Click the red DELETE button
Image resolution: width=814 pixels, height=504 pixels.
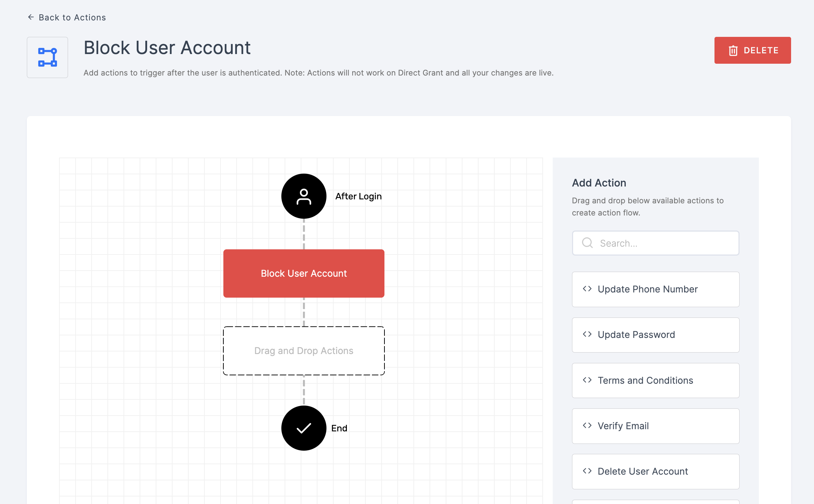[x=753, y=50]
